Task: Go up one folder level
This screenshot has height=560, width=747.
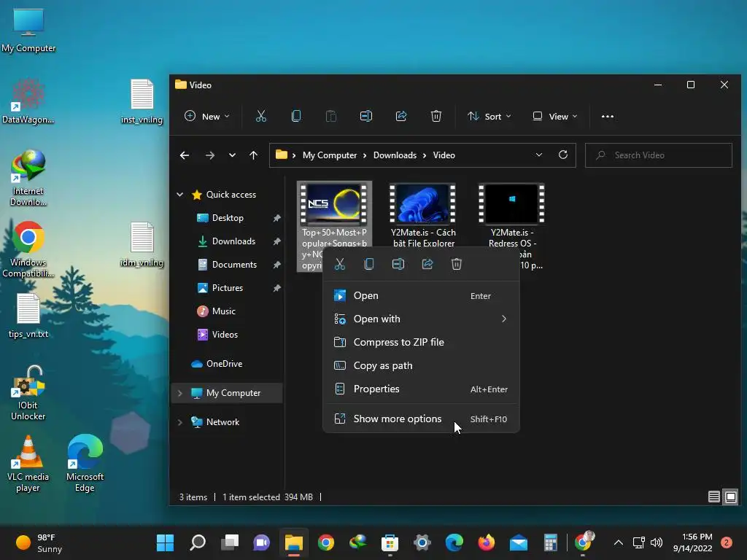Action: point(253,155)
